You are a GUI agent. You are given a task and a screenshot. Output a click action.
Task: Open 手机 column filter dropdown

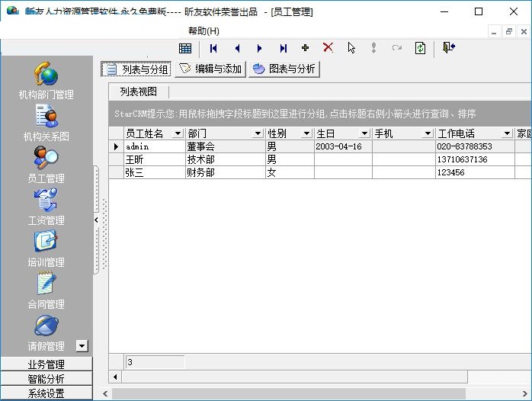coord(428,133)
